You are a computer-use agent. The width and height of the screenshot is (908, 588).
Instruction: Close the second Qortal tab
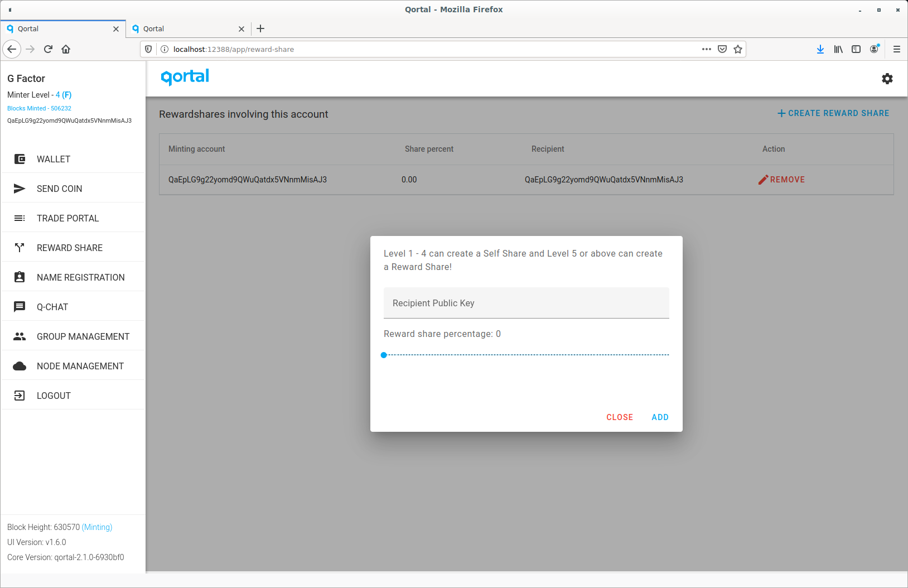(242, 29)
